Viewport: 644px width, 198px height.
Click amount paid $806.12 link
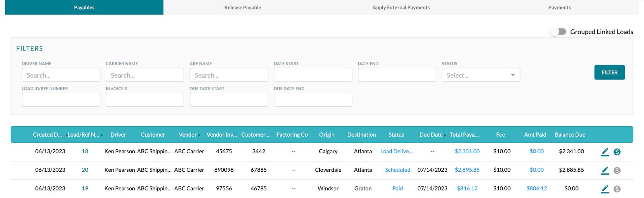pyautogui.click(x=537, y=188)
